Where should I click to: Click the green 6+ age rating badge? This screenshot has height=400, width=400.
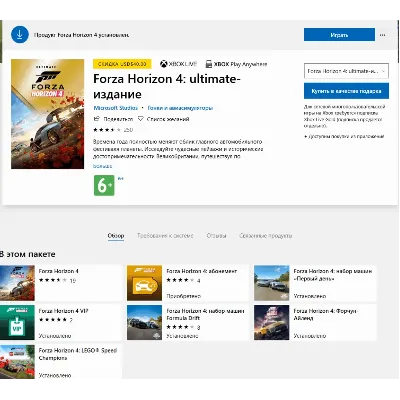[x=104, y=185]
